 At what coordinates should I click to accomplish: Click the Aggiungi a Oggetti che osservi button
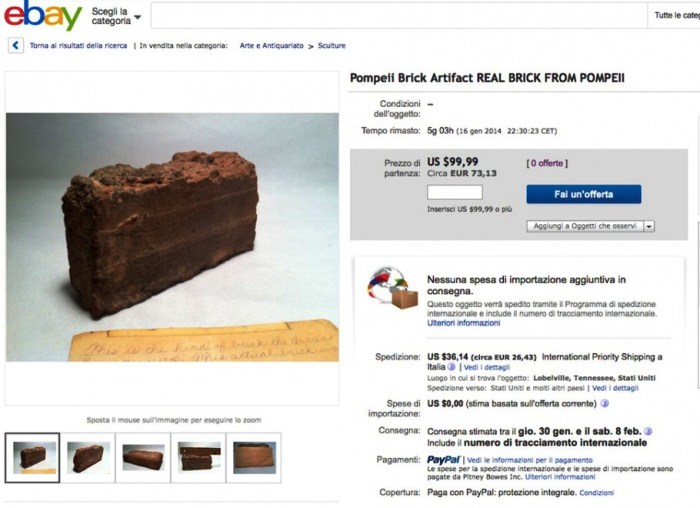click(585, 226)
